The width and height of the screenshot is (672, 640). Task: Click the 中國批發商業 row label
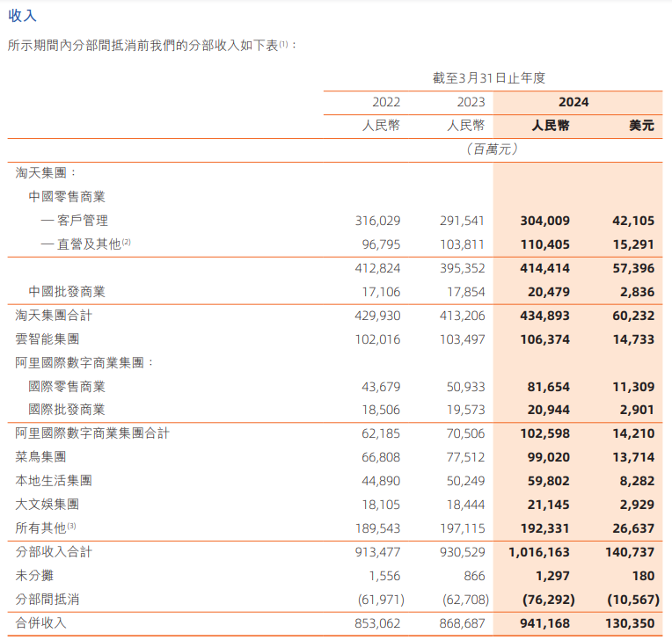[67, 292]
